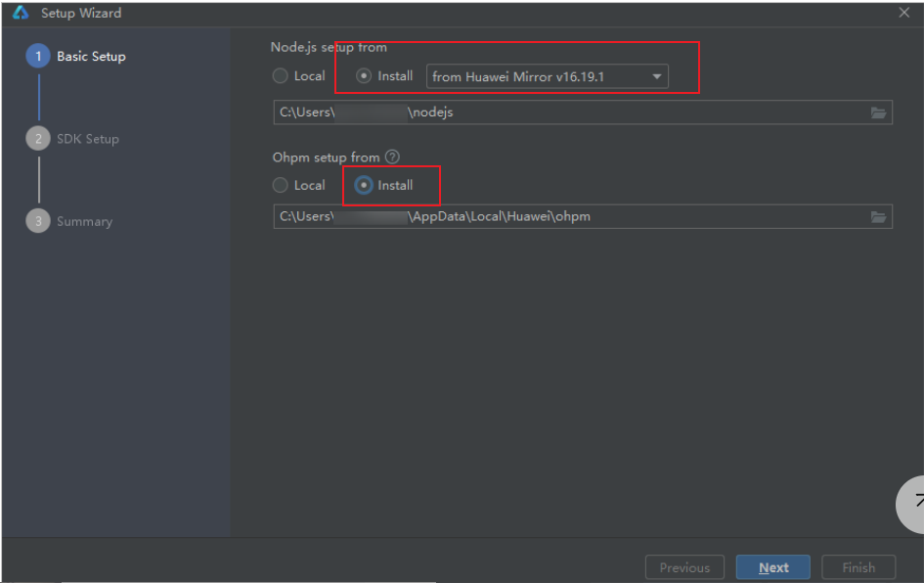The height and width of the screenshot is (583, 924).
Task: Go to SDK Setup step
Action: 72,139
